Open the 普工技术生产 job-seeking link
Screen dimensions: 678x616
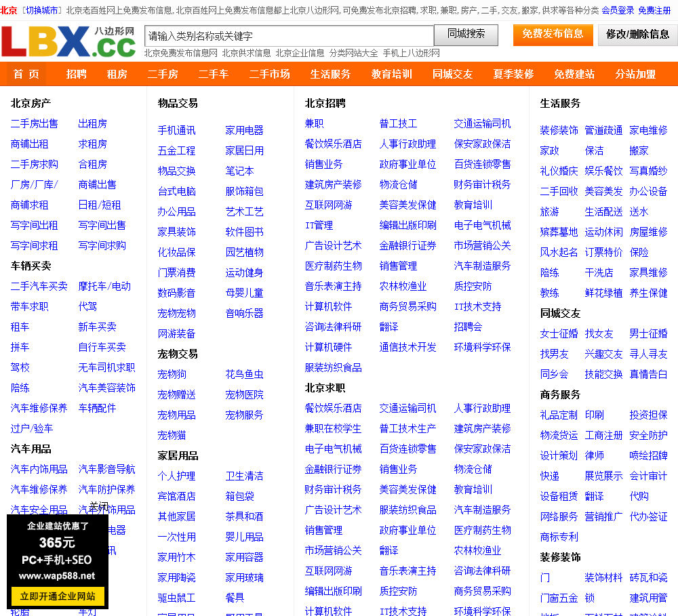[407, 428]
